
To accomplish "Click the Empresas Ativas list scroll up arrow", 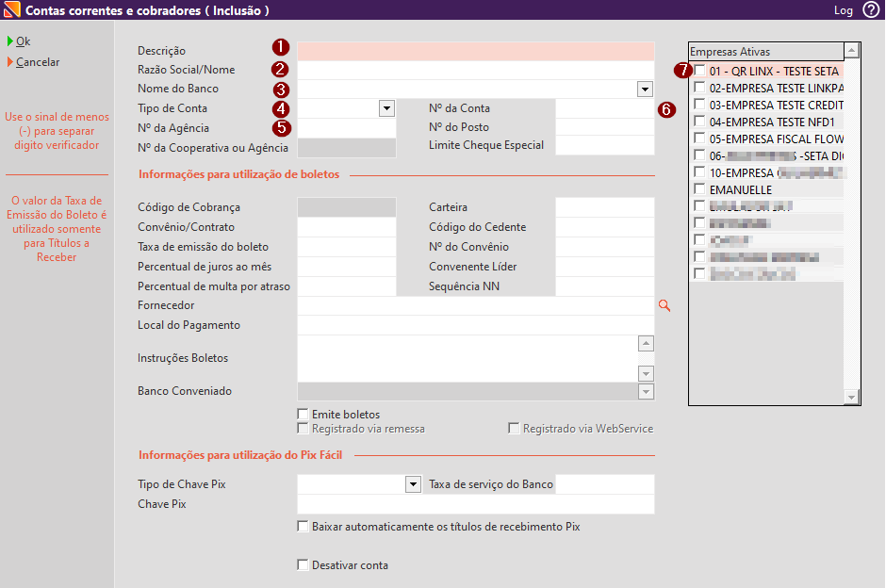I will (x=851, y=52).
